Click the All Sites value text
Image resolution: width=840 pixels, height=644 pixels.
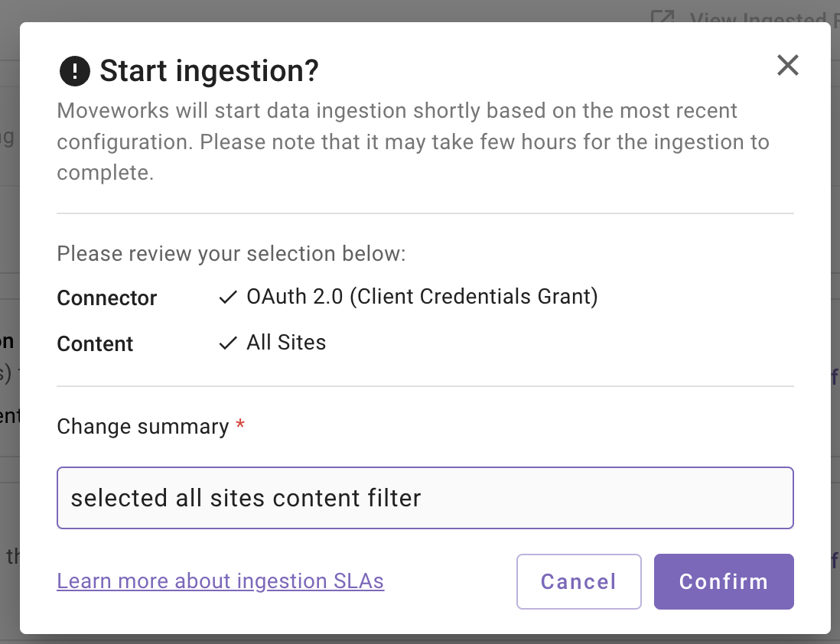(286, 343)
